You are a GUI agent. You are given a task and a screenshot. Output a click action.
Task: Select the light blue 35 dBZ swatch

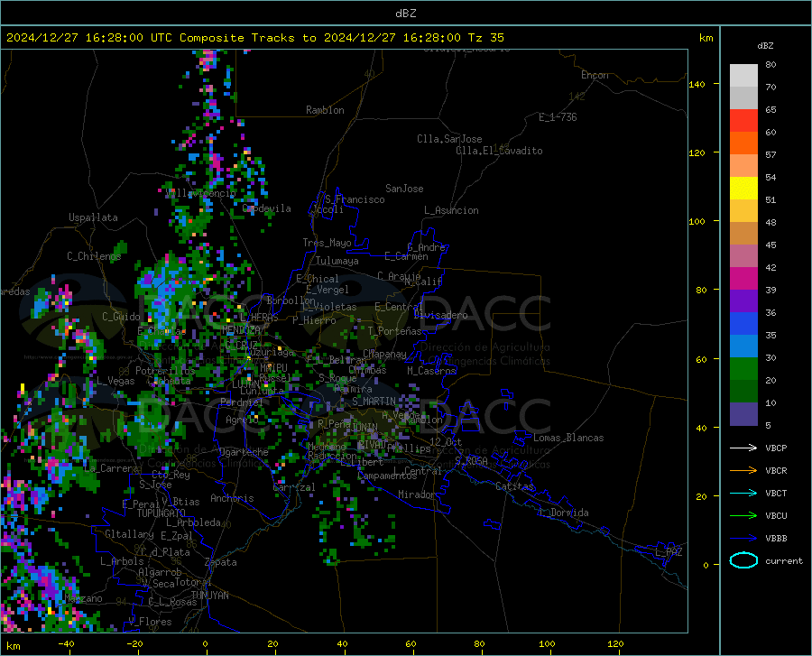tap(743, 346)
